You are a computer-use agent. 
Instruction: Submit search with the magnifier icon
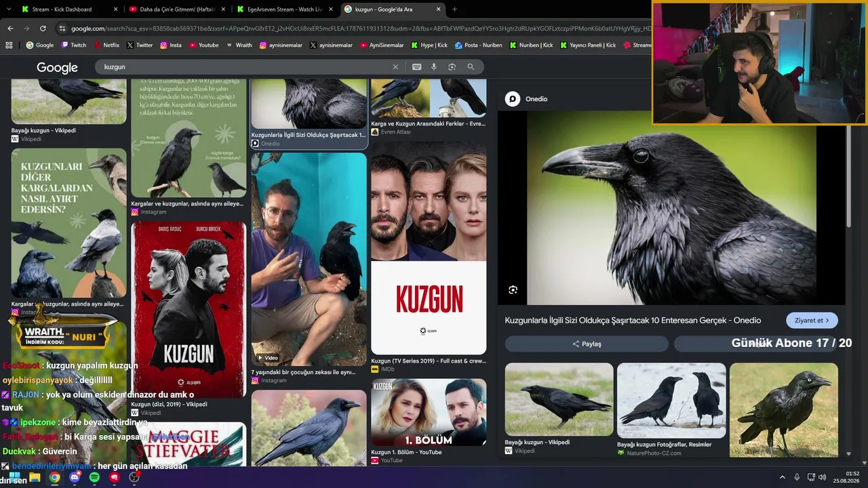click(x=471, y=67)
